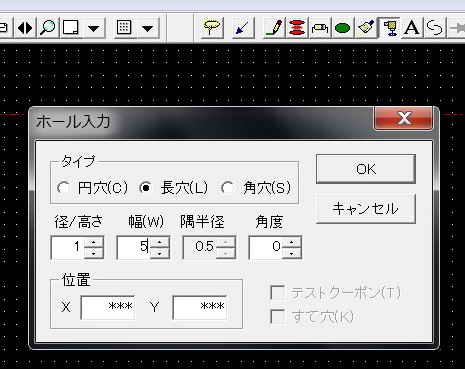Screen dimensions: 465x369
Task: Confirm dialog with OK button
Action: pos(366,169)
